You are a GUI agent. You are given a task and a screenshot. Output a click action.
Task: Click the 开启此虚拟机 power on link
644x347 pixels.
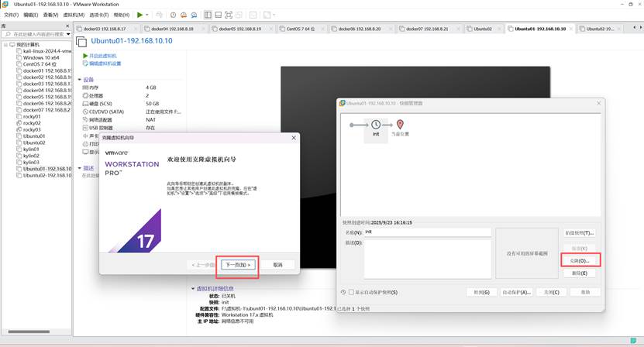(x=100, y=56)
